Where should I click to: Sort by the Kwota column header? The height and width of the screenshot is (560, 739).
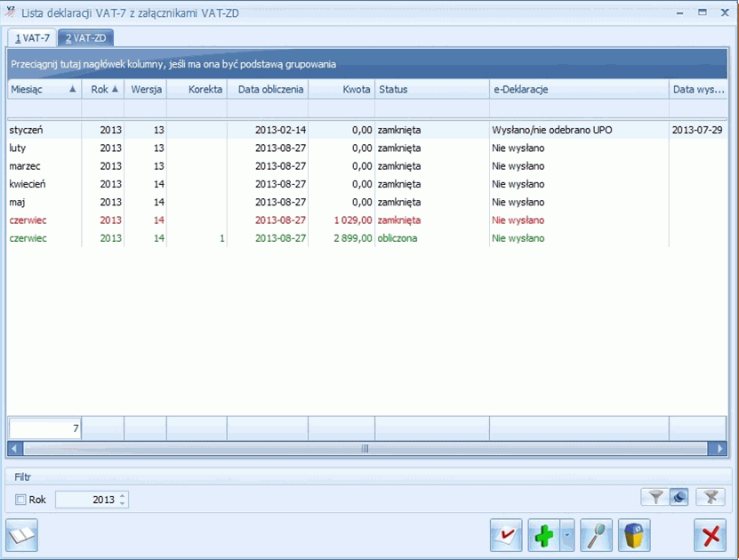coord(341,89)
